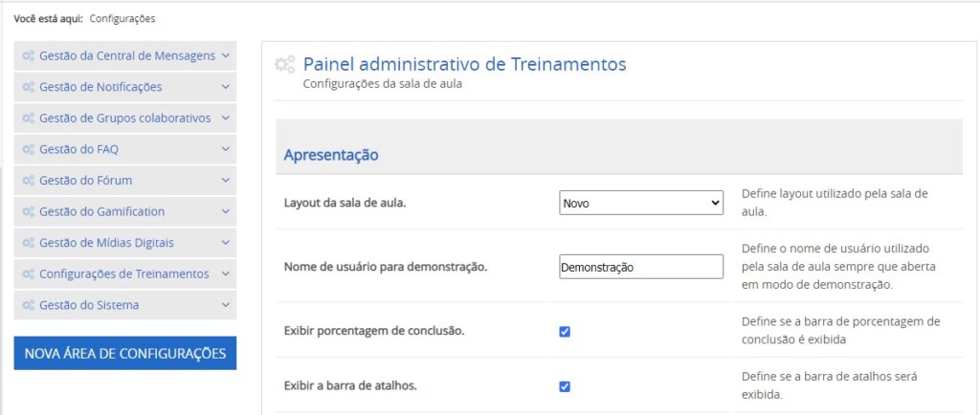Open the Layout da sala de aula dropdown

click(640, 203)
